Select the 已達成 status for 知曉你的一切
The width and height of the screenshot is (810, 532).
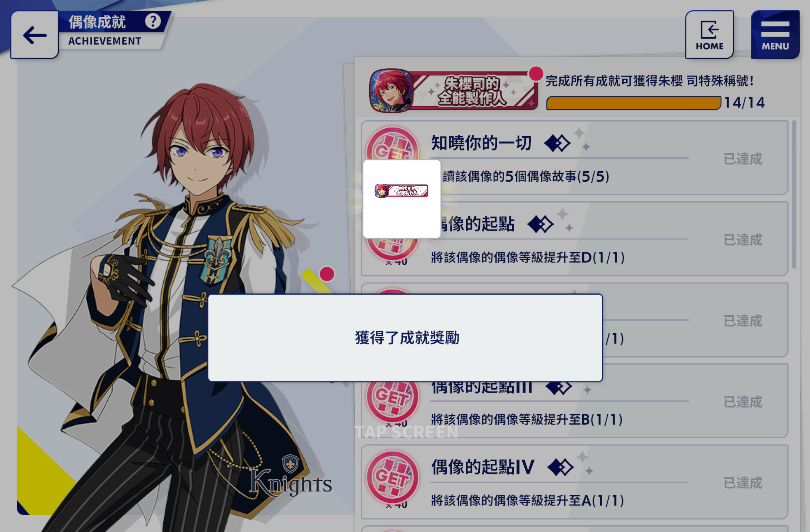[743, 159]
